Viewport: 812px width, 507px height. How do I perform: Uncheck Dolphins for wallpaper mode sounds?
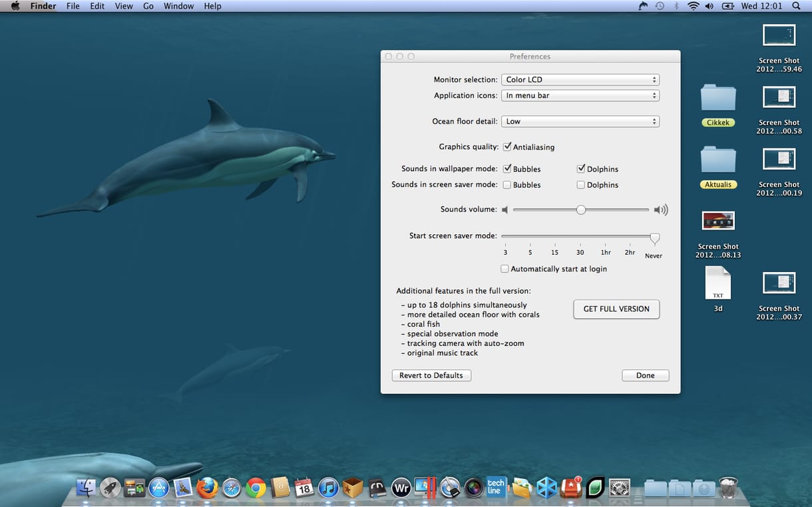[x=581, y=168]
